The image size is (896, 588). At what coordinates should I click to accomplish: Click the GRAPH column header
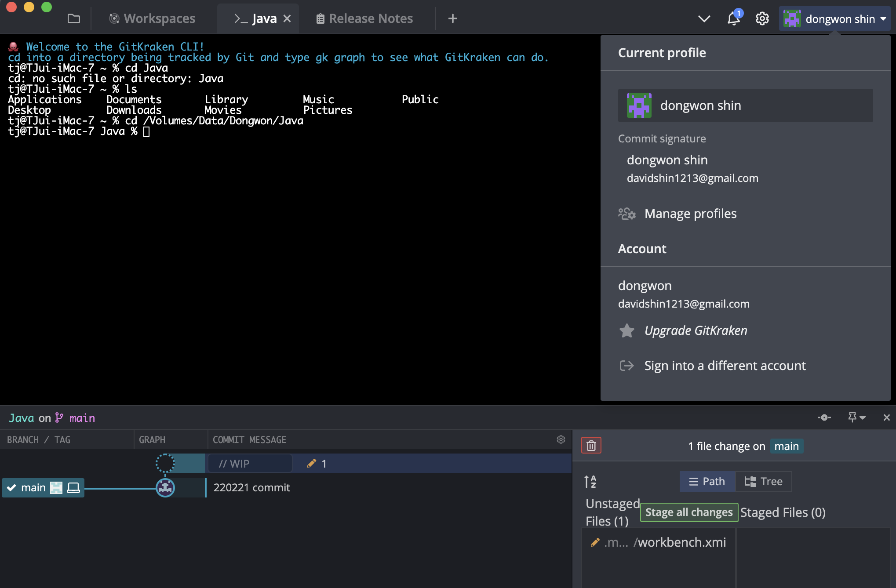(x=152, y=439)
